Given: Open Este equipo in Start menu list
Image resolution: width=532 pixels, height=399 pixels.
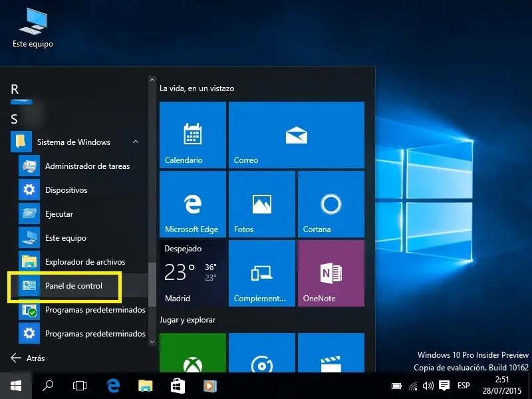Looking at the screenshot, I should [78, 238].
